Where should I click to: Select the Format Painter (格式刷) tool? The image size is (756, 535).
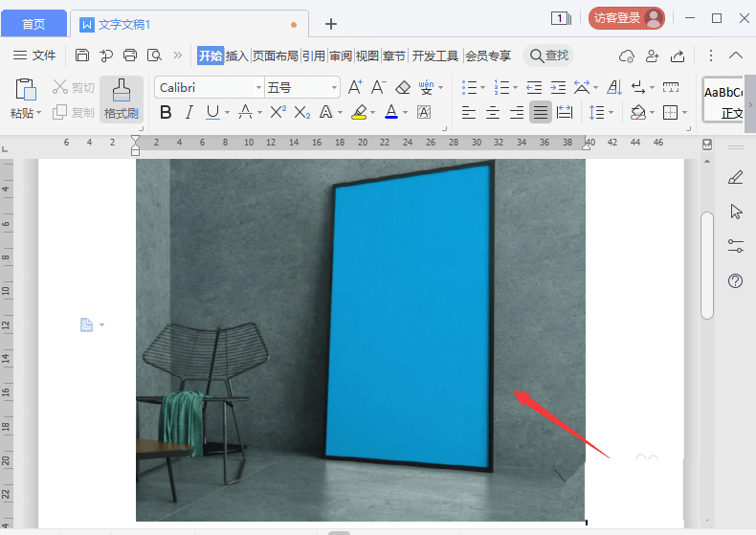coord(122,100)
